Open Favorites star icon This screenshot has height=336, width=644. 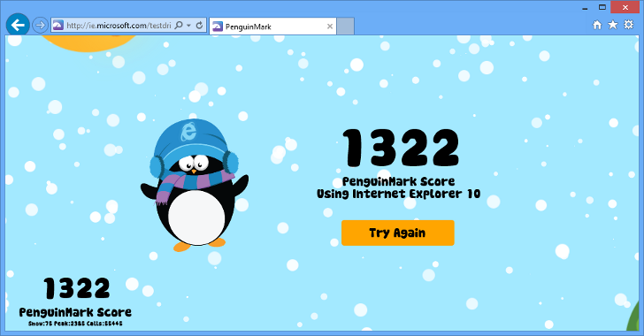tap(613, 25)
